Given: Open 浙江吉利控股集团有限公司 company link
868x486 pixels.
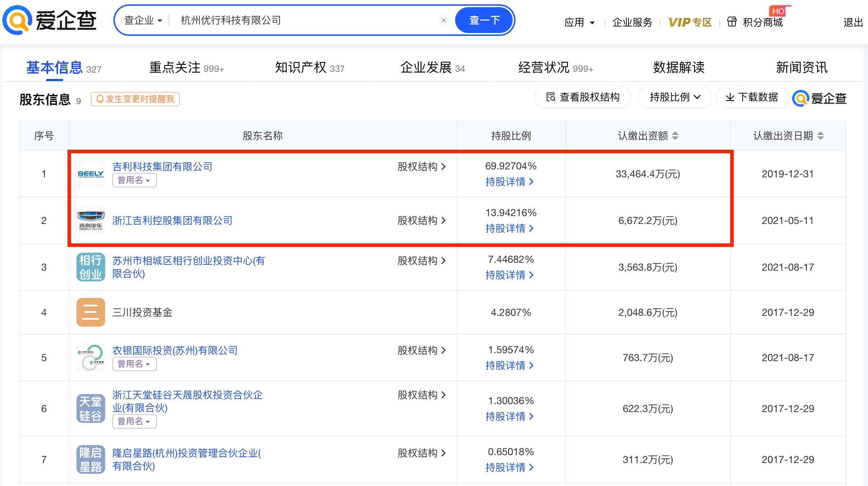Looking at the screenshot, I should [172, 220].
